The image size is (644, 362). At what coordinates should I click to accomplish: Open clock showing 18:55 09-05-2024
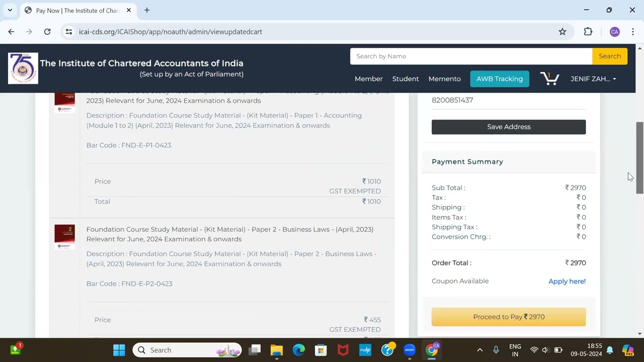586,350
